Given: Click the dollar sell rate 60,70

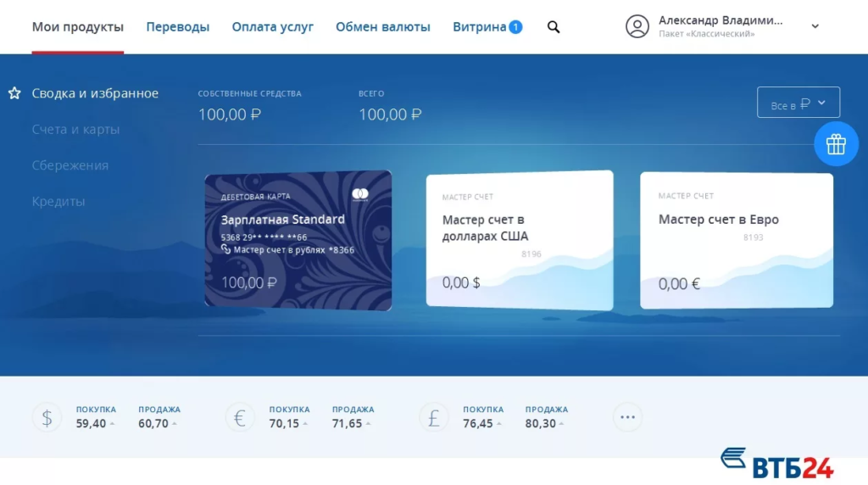Looking at the screenshot, I should 153,424.
